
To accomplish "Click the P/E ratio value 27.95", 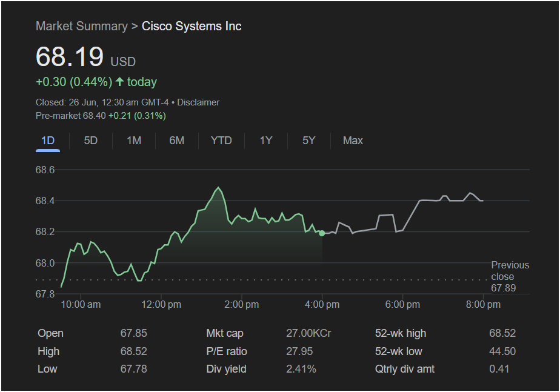I will [299, 351].
